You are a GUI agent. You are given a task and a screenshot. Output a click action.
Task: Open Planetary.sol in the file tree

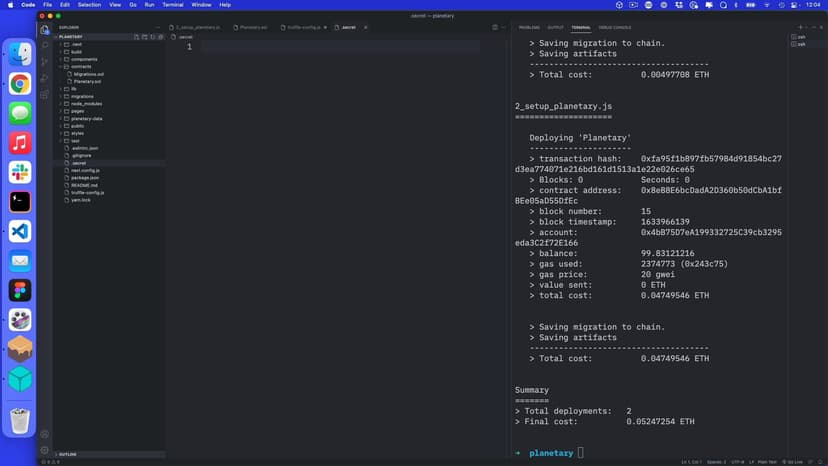click(x=87, y=81)
